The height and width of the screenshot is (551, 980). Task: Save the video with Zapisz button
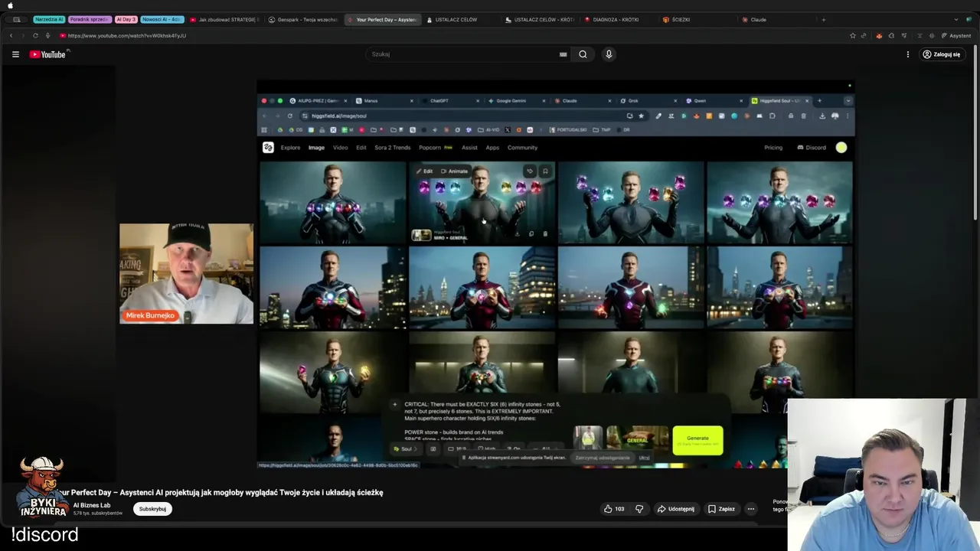click(x=721, y=509)
